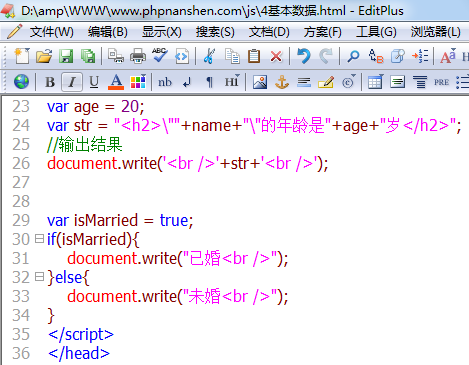The width and height of the screenshot is (469, 365).
Task: Toggle Underline formatting button
Action: 94,82
